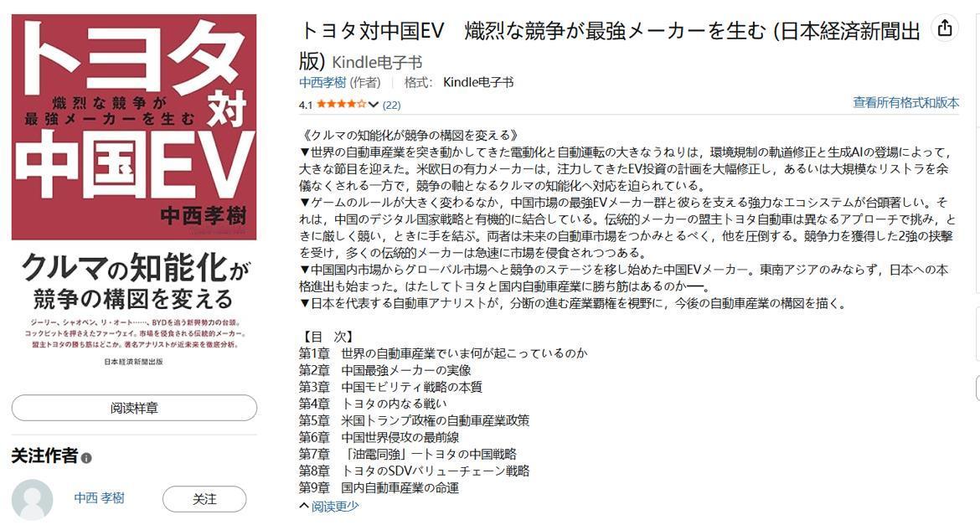Click the 阅读样章 sample button

(134, 408)
